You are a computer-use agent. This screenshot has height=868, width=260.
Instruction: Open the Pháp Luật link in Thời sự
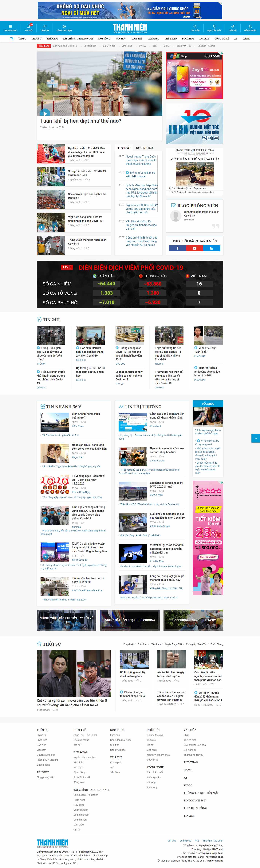click(x=128, y=644)
